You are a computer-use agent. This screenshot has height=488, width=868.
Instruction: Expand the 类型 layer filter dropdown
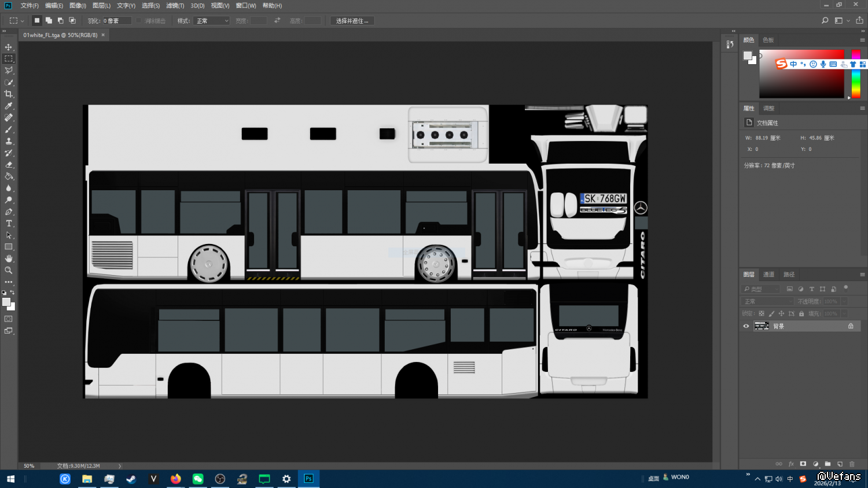762,289
